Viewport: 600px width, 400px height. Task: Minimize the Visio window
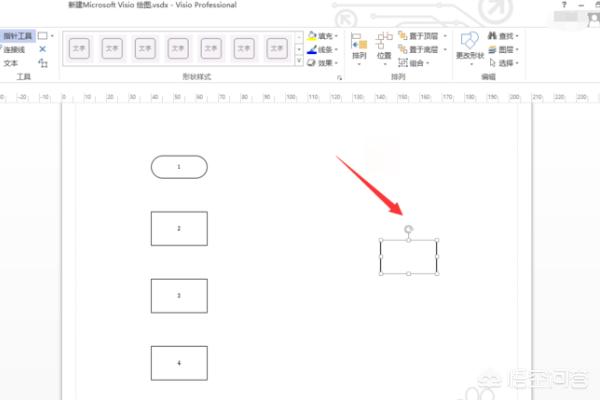click(581, 5)
